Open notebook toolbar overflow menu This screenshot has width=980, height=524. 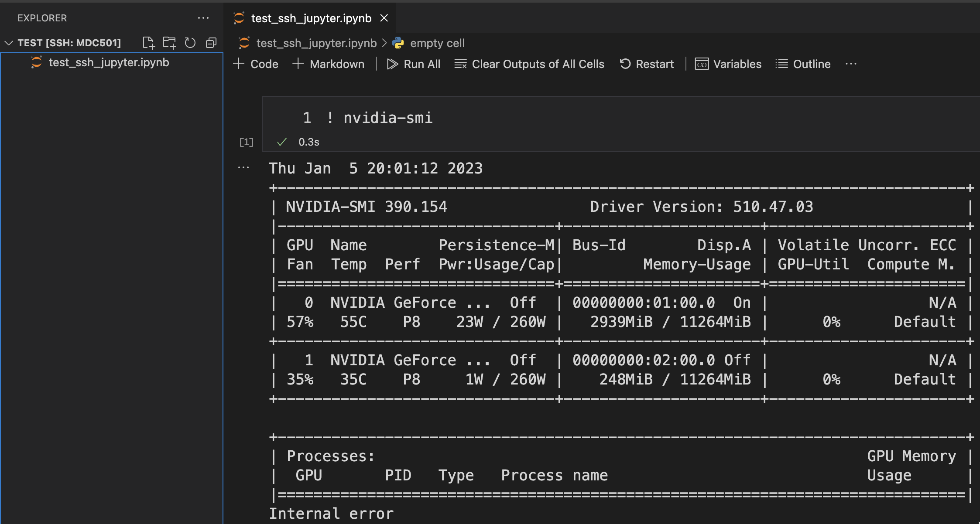[851, 64]
